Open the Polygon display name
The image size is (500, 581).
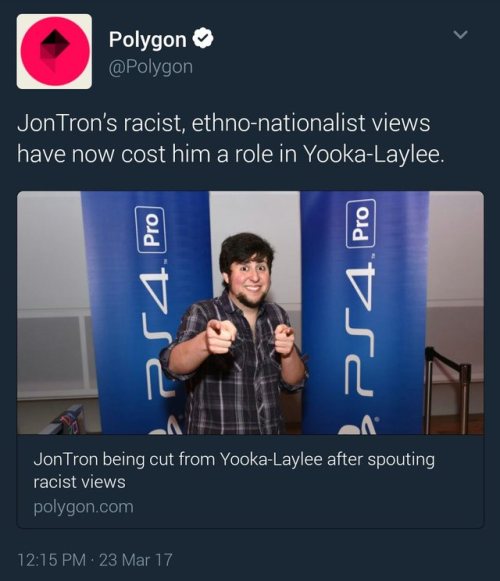point(147,40)
